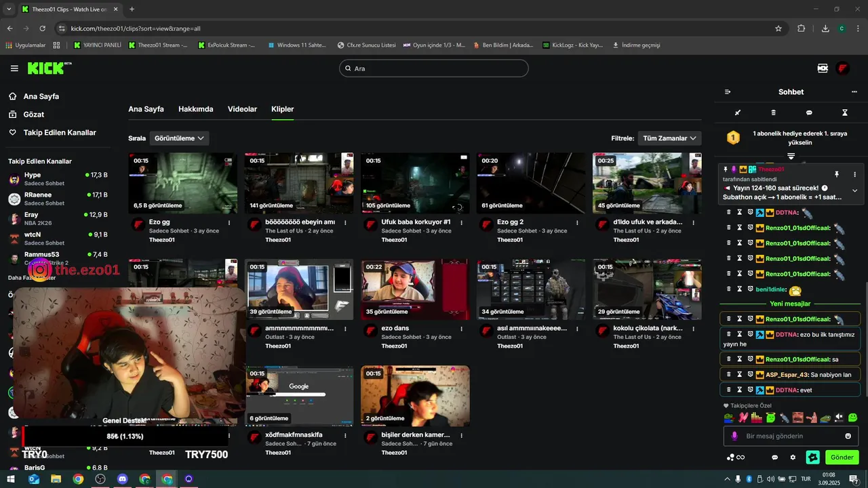868x488 pixels.
Task: Open wtcN channel showing 9,1 B viewers
Action: [x=58, y=239]
